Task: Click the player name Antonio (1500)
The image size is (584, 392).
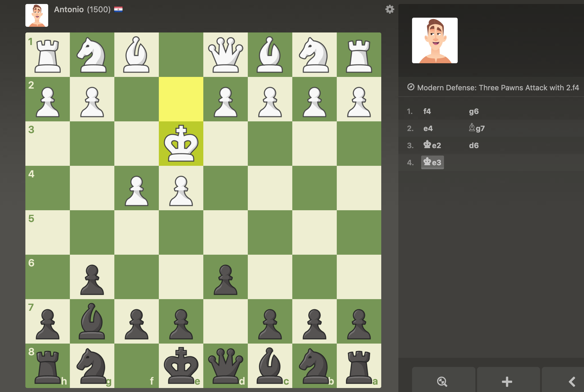Action: [x=83, y=9]
